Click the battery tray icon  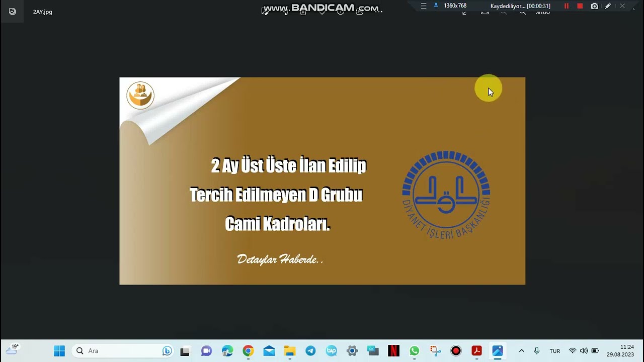(x=595, y=351)
